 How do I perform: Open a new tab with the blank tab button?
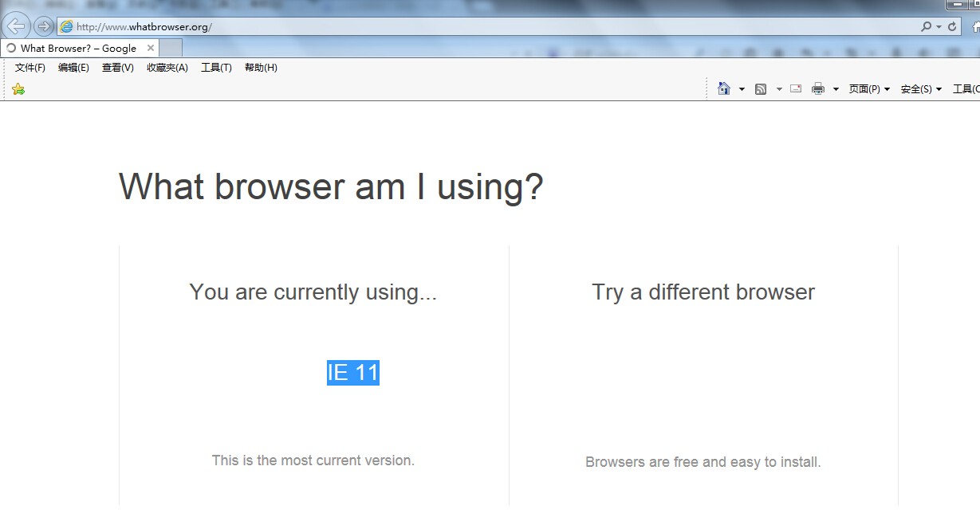[171, 49]
